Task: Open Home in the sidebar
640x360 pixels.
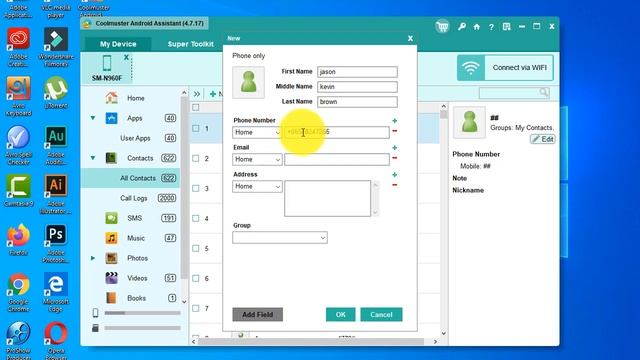Action: [x=136, y=98]
